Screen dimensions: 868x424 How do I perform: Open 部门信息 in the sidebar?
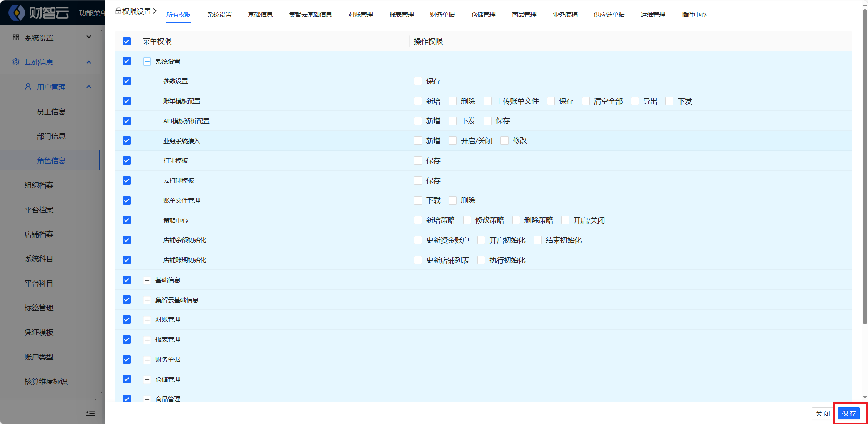click(51, 136)
